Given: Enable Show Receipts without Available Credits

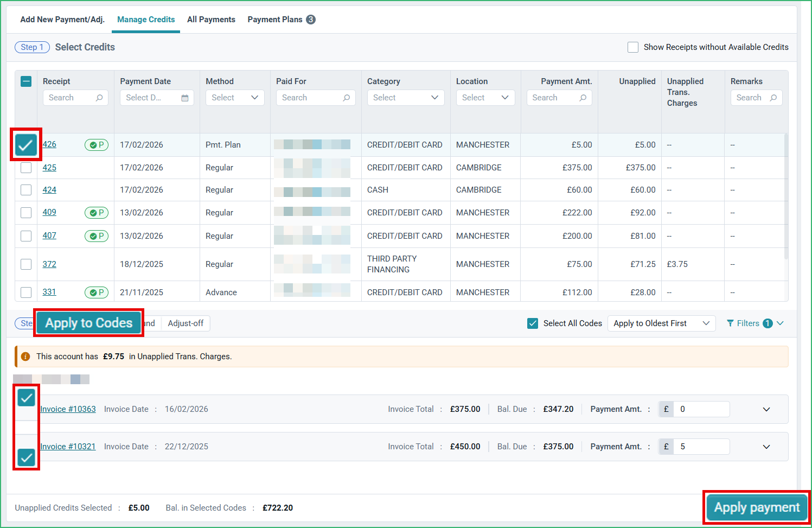Looking at the screenshot, I should (633, 47).
